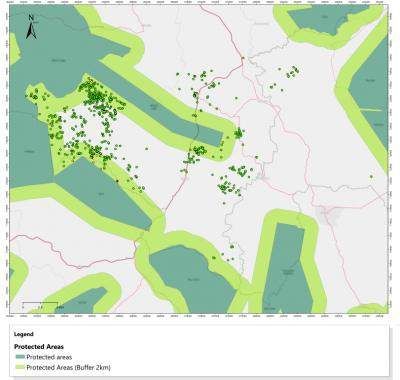Viewport: 400px width, 380px height.
Task: Click the scale bar on the map
Action: coord(40,305)
